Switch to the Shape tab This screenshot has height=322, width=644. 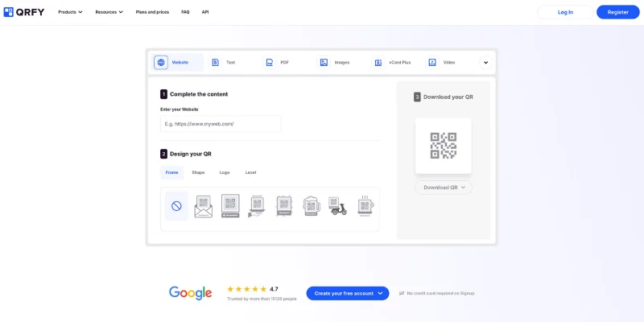(198, 172)
